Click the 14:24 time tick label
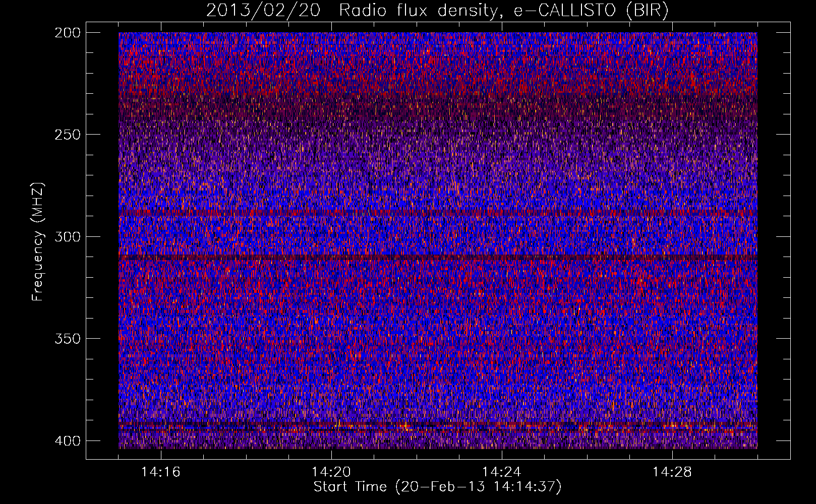Image resolution: width=816 pixels, height=504 pixels. pyautogui.click(x=502, y=472)
